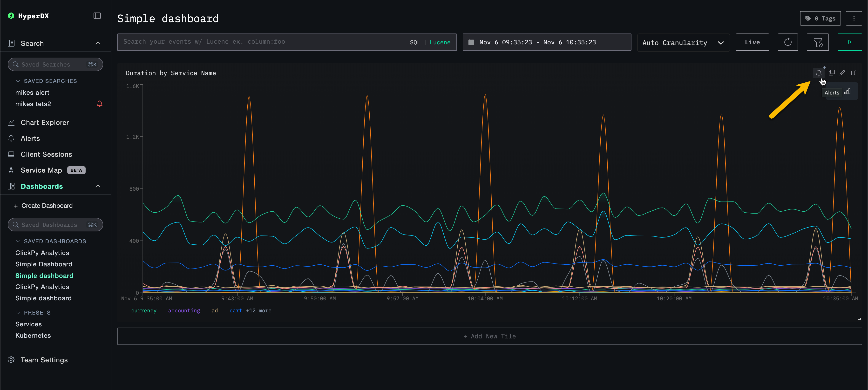Switch query language to Lucene

(x=440, y=42)
